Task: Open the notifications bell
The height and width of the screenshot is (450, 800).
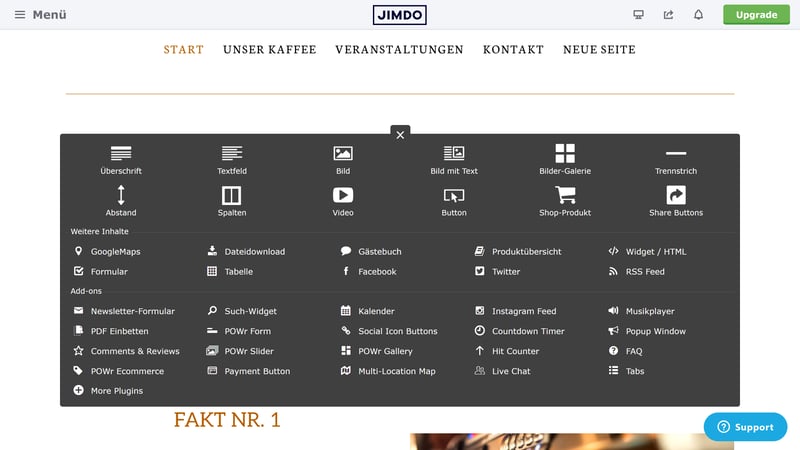Action: click(698, 15)
